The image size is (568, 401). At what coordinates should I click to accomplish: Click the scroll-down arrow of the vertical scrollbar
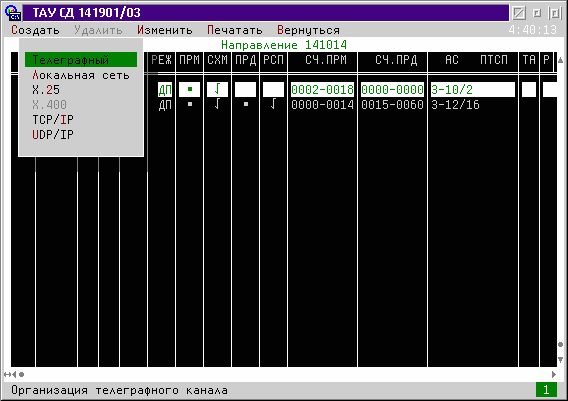(x=560, y=360)
